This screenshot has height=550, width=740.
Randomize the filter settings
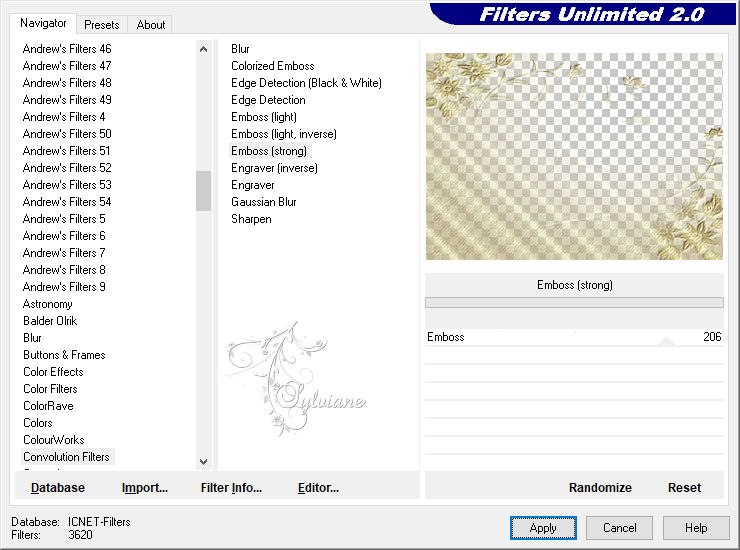tap(600, 488)
